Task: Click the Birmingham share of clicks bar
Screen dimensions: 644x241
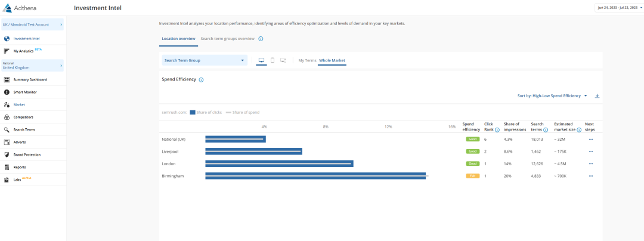Action: [x=315, y=176]
